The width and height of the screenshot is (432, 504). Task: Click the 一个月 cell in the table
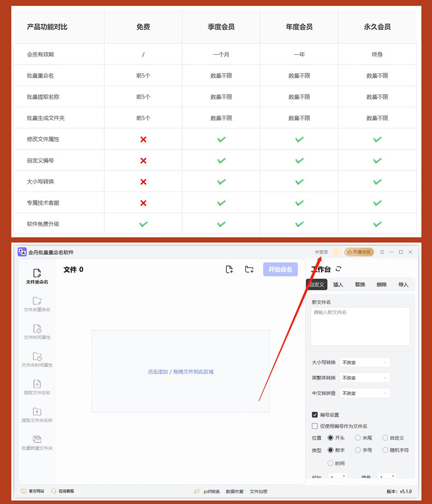pos(221,54)
